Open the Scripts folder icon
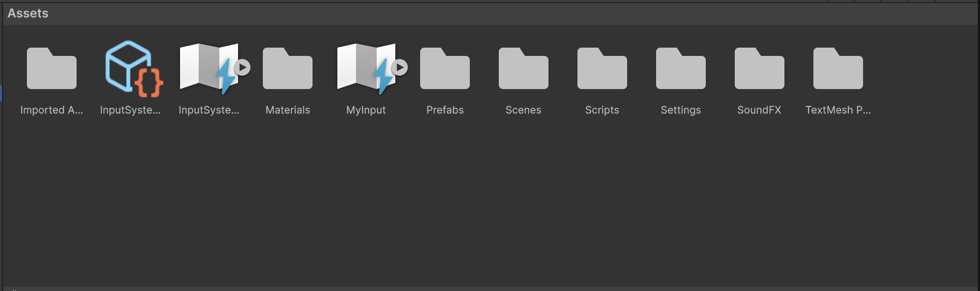This screenshot has height=291, width=980. coord(602,69)
